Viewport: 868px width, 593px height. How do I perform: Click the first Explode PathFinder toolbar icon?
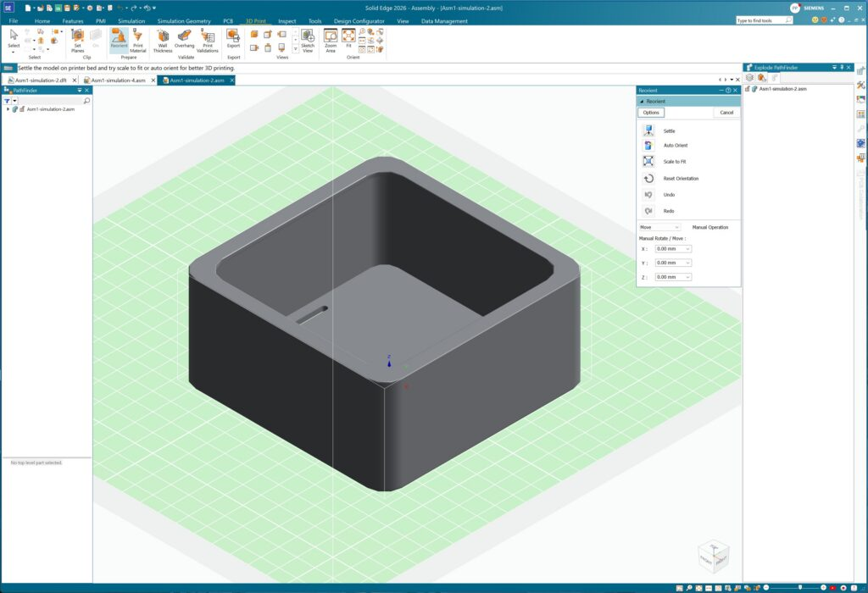click(x=750, y=77)
